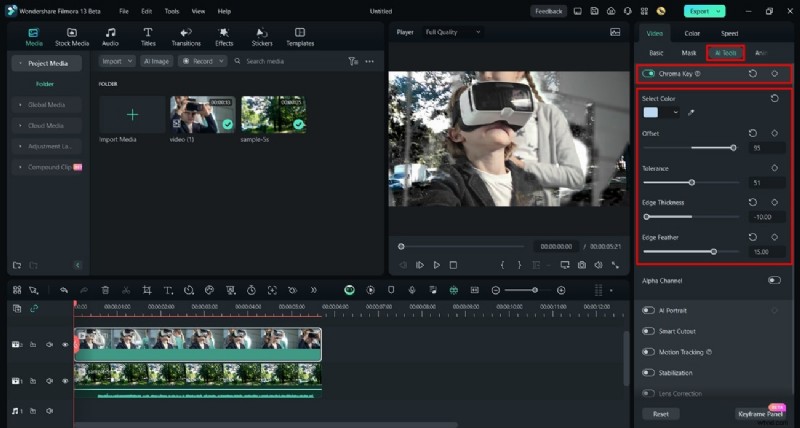Open the Effects tab

click(224, 37)
